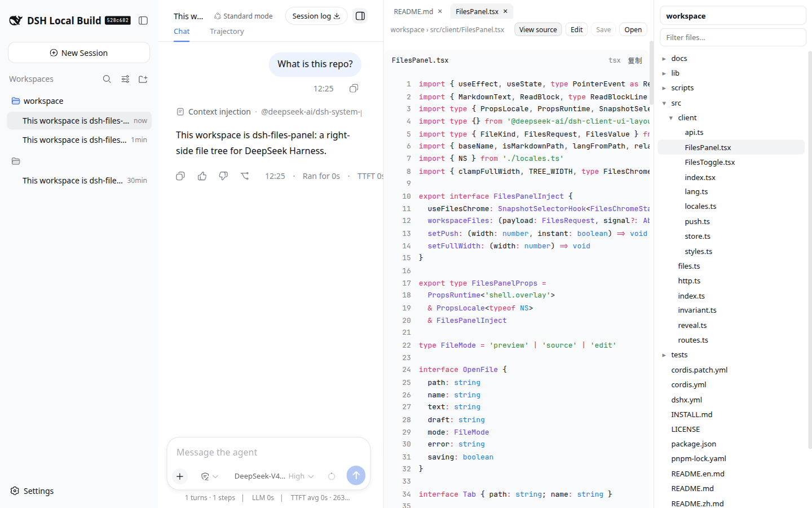Collapse the left sidebar next to DSH Local Build
This screenshot has width=812, height=508.
(x=143, y=20)
